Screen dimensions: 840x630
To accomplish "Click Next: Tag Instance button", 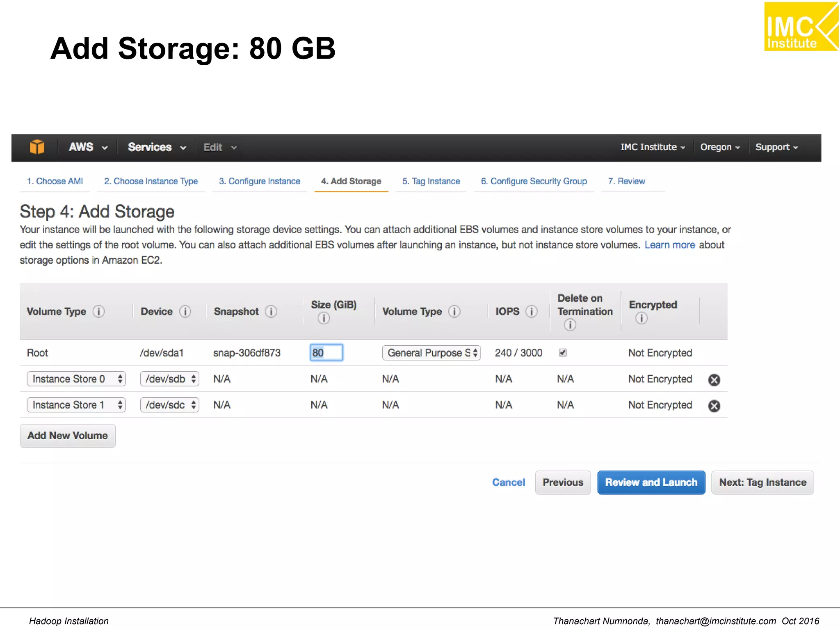I will click(x=762, y=482).
